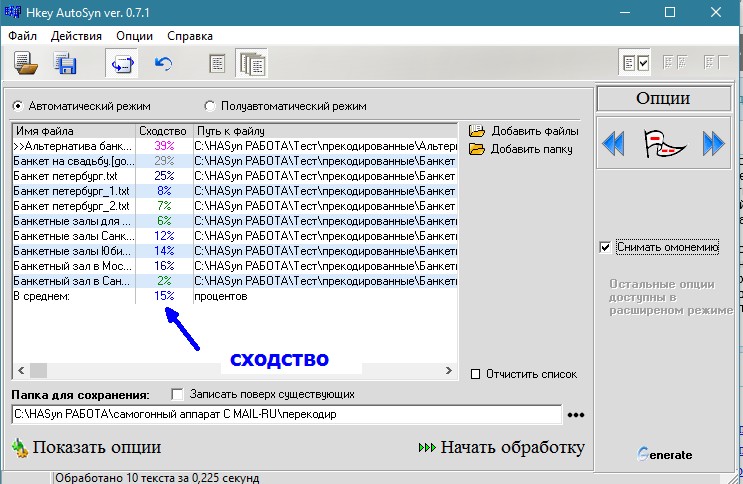Click the three dots browse folder button

tap(576, 415)
